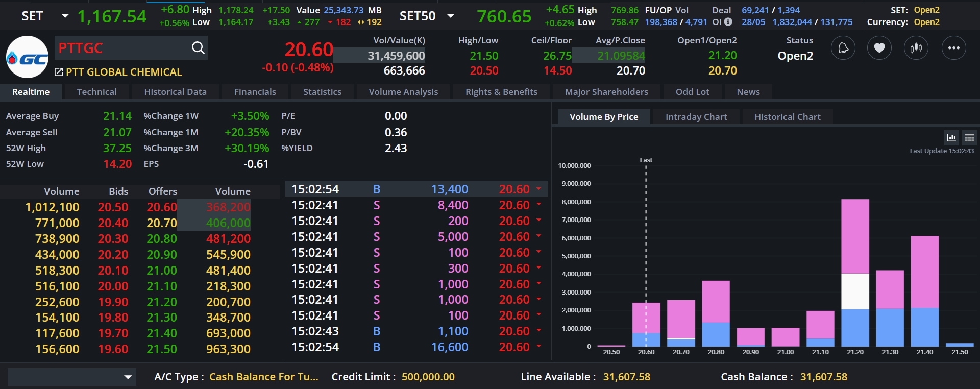The width and height of the screenshot is (980, 389).
Task: Add PTTGC to favorites with heart icon
Action: 879,48
